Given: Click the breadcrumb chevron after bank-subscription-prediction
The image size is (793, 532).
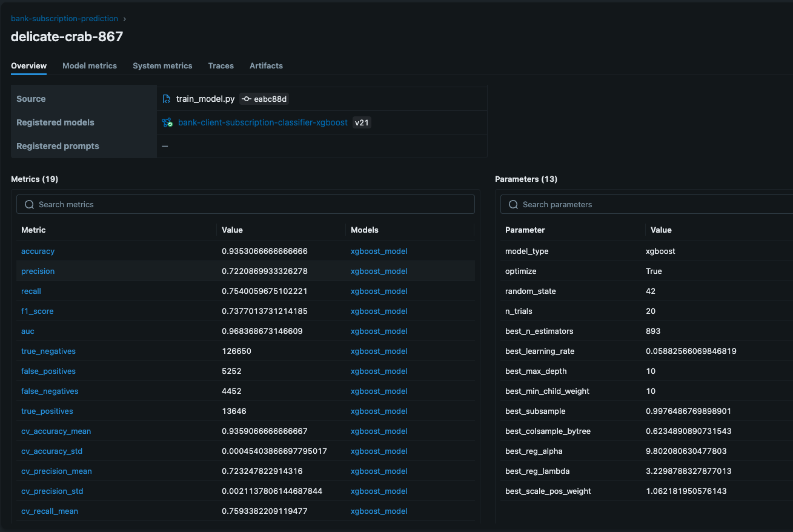Looking at the screenshot, I should coord(125,19).
